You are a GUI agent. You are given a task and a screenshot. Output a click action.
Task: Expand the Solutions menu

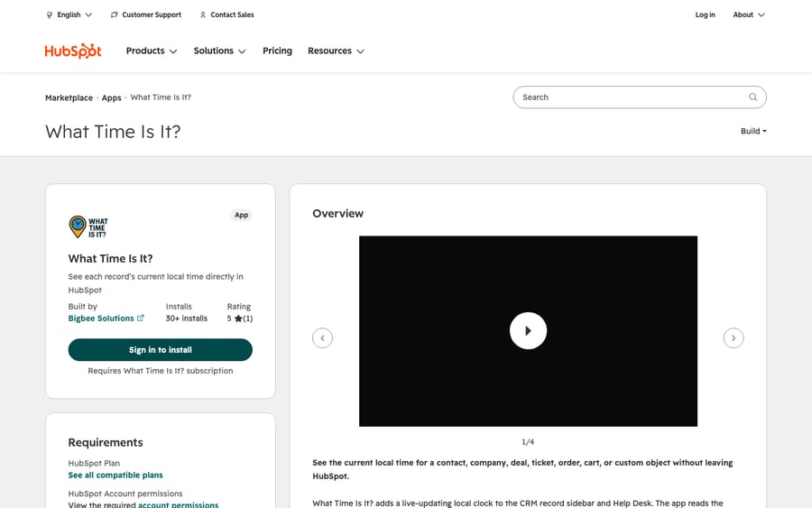(x=219, y=51)
